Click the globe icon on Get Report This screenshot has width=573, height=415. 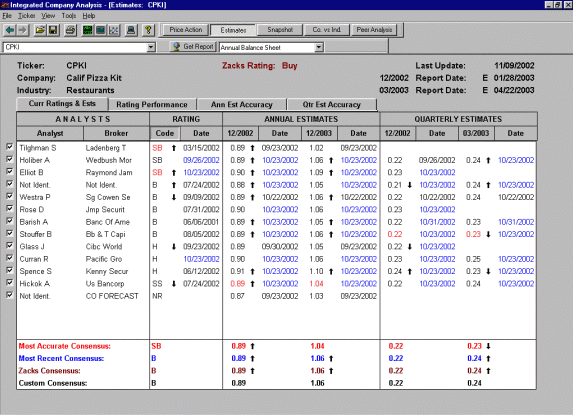[x=177, y=47]
